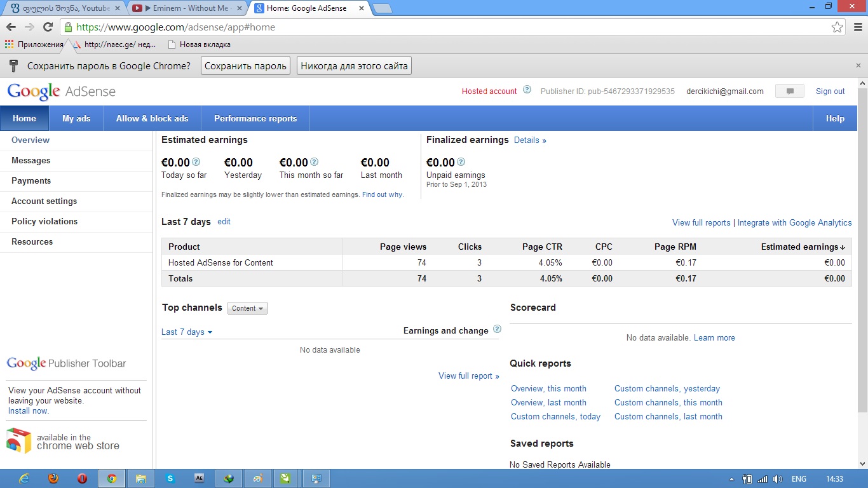Open Custom channels, this month quick report
Screen dimensions: 868x488
click(x=668, y=403)
